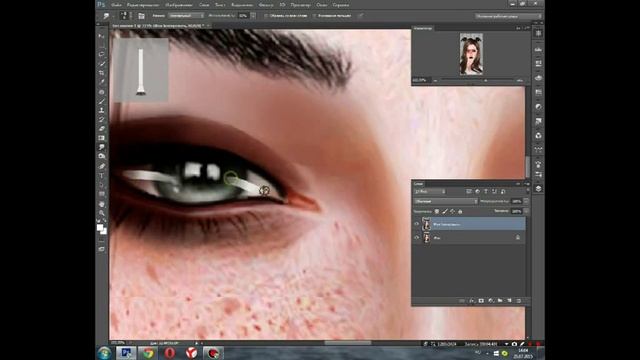Open the Layers panel icon in the collapsed dock
The height and width of the screenshot is (360, 640).
[x=538, y=189]
